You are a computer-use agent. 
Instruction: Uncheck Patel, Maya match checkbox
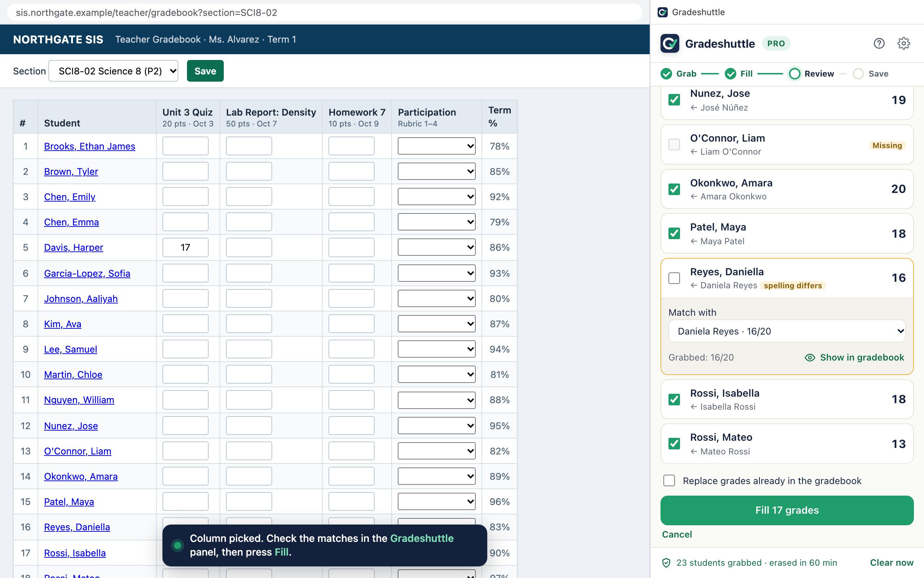click(x=674, y=233)
